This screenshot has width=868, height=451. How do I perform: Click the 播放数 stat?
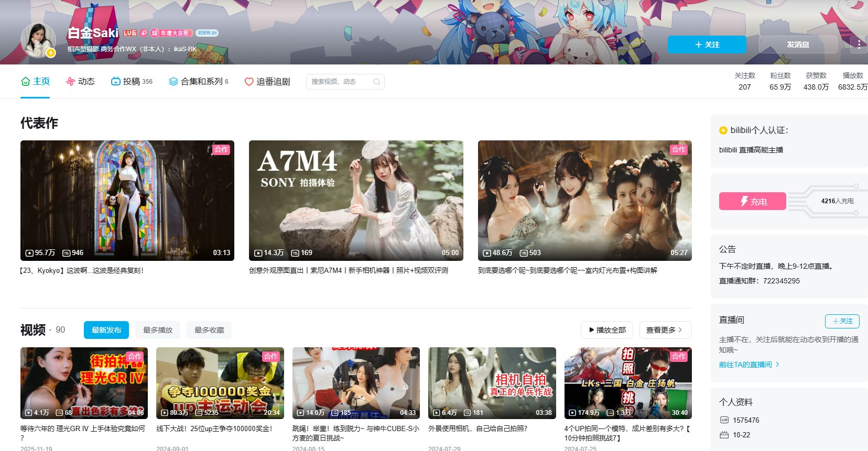click(853, 81)
